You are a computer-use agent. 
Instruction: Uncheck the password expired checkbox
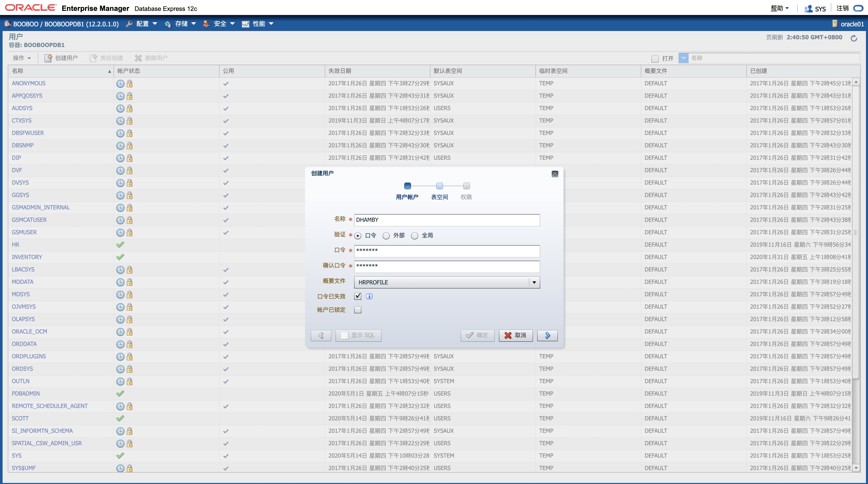point(357,296)
